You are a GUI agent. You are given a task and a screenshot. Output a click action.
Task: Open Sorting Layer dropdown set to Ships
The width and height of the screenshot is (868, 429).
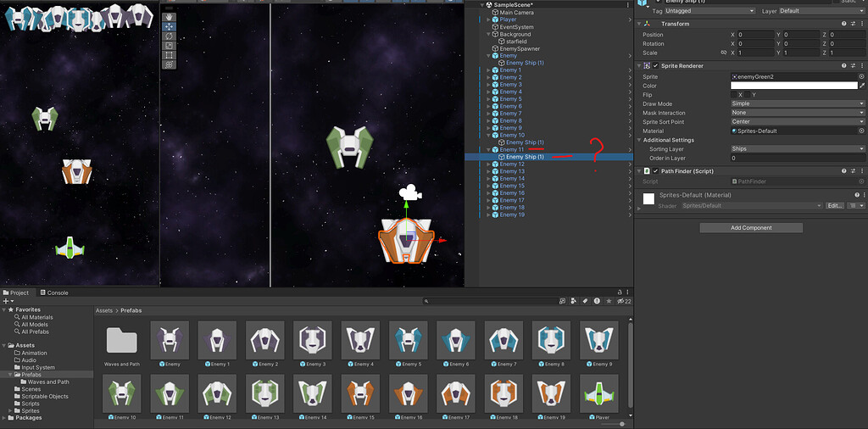(x=798, y=149)
